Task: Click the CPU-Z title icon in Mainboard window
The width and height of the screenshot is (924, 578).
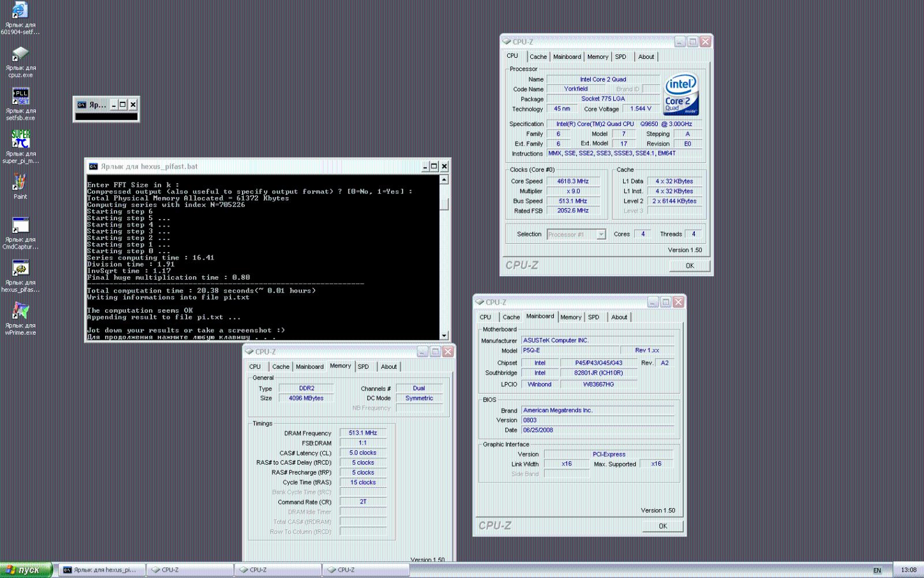Action: click(x=480, y=302)
